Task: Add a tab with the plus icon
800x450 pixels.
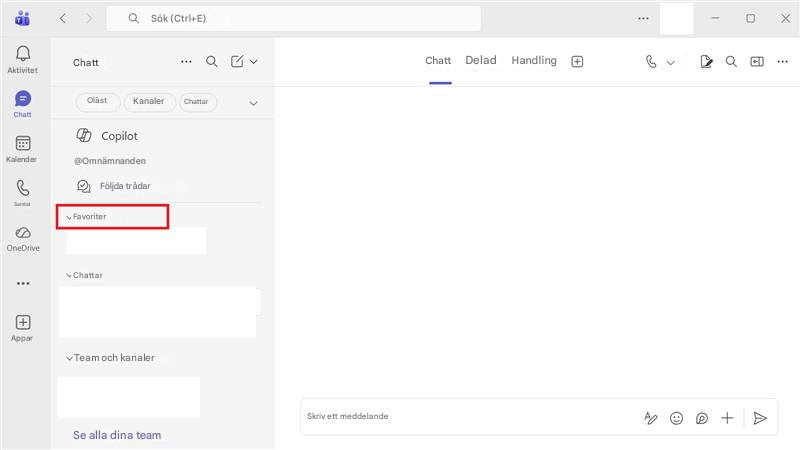Action: [577, 61]
